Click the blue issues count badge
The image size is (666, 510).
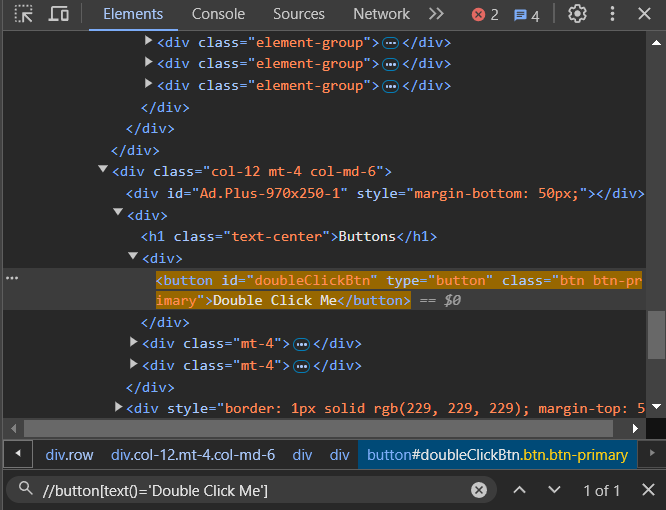pos(526,15)
